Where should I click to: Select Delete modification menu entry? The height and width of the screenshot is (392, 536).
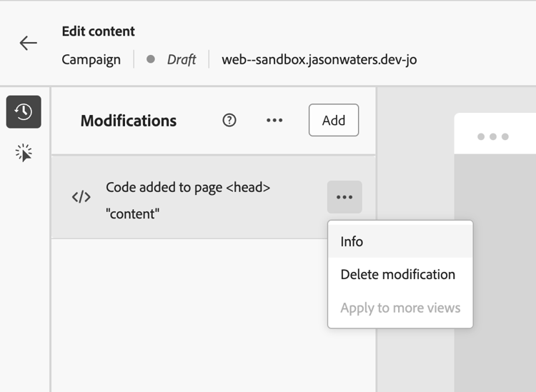pos(397,274)
